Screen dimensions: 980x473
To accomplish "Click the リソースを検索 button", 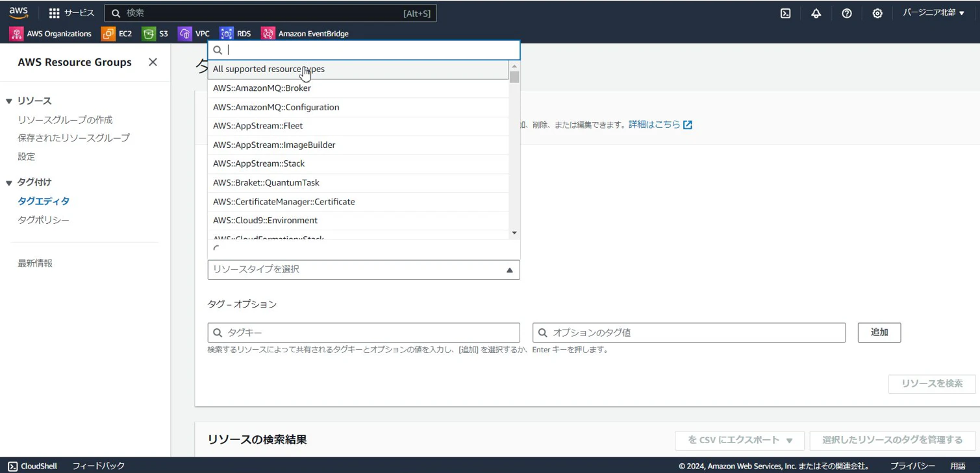I will click(932, 383).
